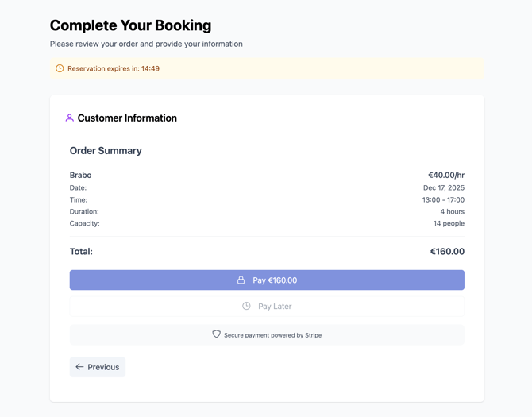Click the clock icon in reservation banner
The height and width of the screenshot is (417, 532).
point(60,68)
